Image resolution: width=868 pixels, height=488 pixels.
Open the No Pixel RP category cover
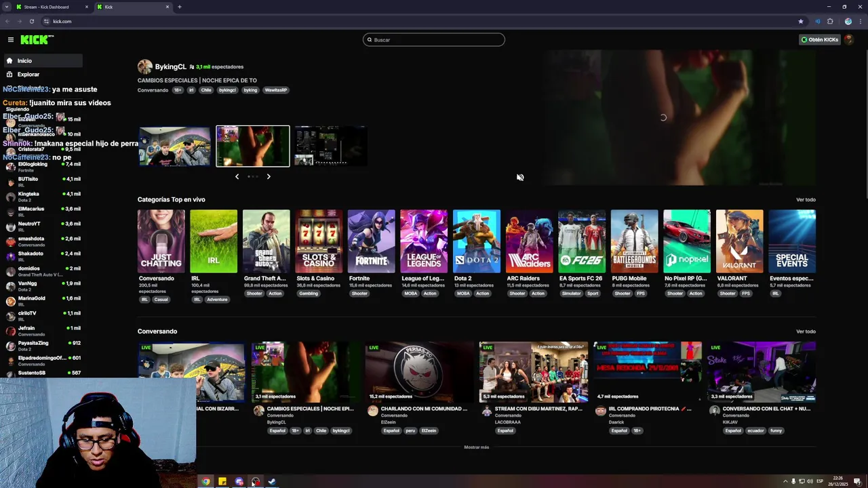click(687, 241)
